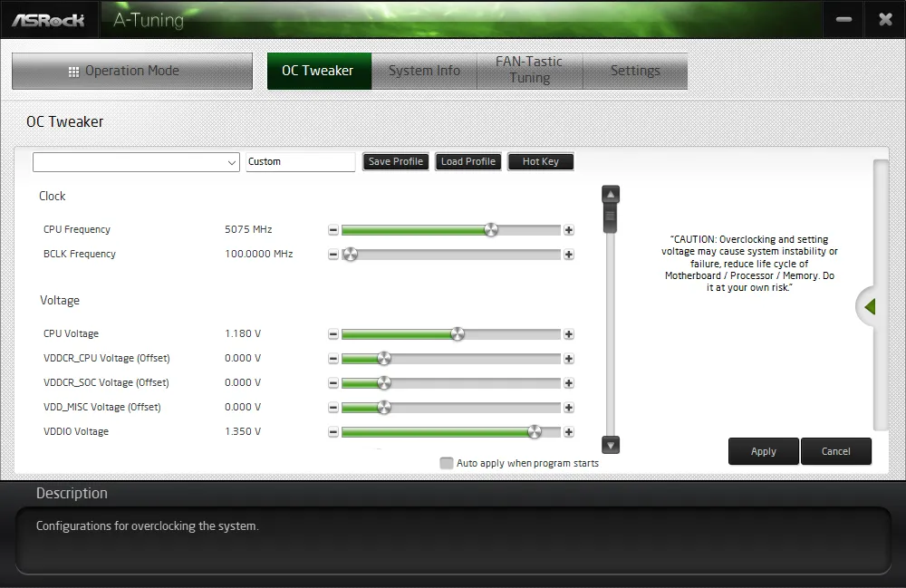906x588 pixels.
Task: Increase VDDCR_CPU Voltage offset plus button
Action: [569, 359]
